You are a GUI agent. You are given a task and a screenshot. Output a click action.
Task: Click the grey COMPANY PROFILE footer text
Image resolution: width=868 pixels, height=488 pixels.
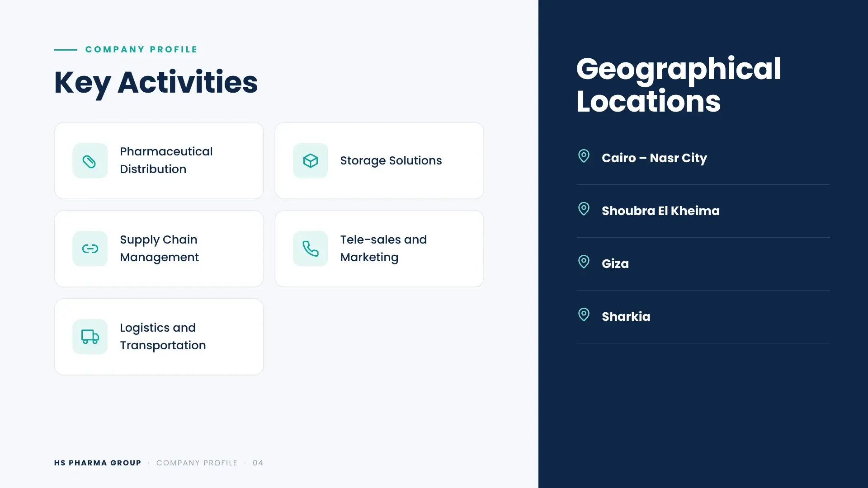point(197,463)
